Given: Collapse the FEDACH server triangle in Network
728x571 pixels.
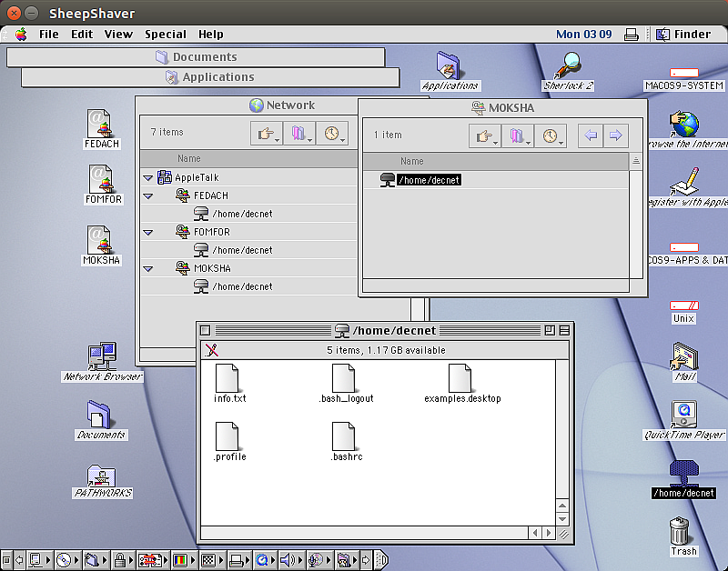Looking at the screenshot, I should [x=148, y=195].
